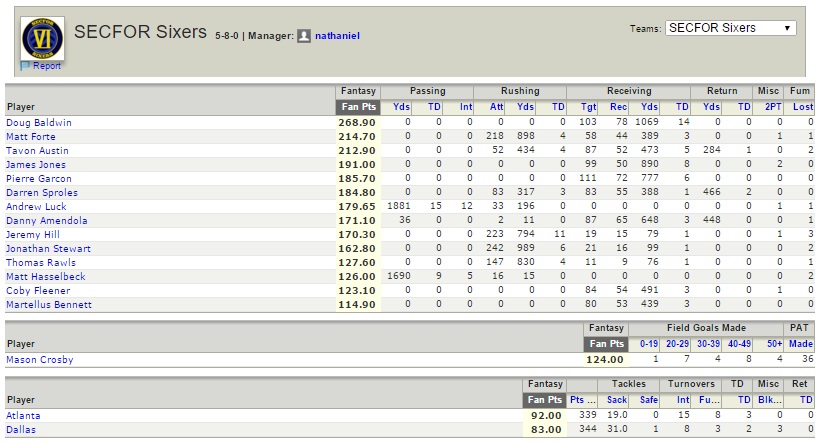The width and height of the screenshot is (819, 443).
Task: Click Atlanta's 92.00 fantasy points
Action: [x=546, y=416]
